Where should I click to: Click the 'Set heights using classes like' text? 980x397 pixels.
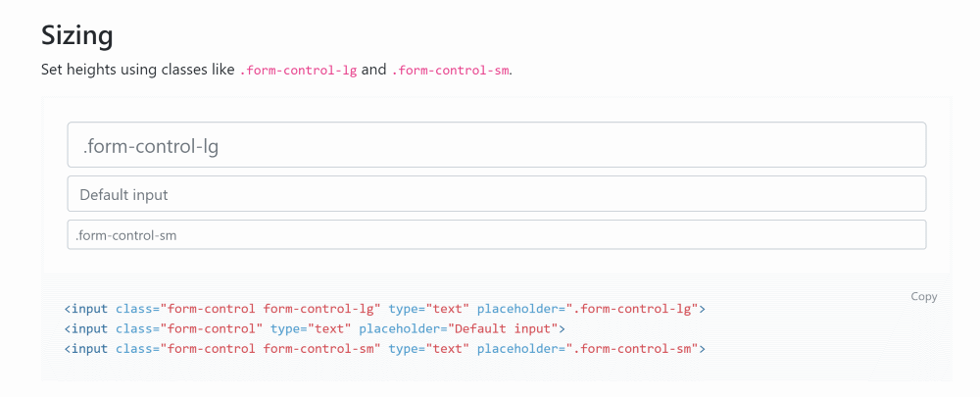[138, 71]
